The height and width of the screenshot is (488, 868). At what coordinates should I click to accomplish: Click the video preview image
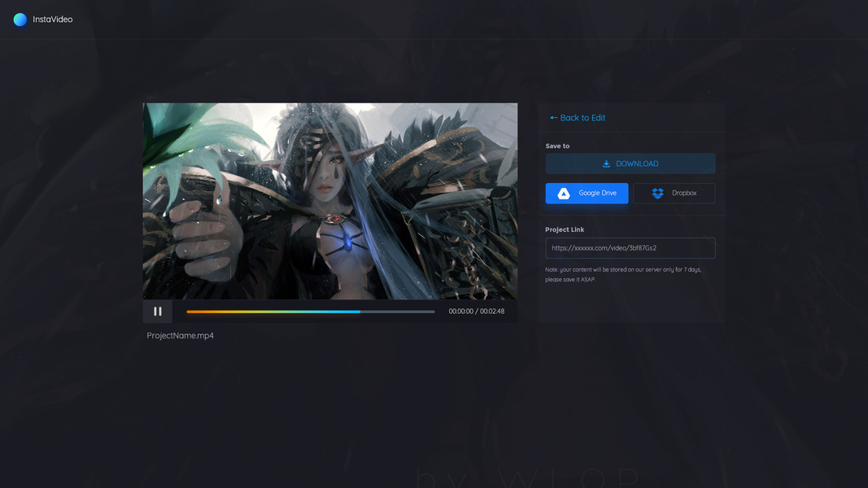[x=330, y=202]
